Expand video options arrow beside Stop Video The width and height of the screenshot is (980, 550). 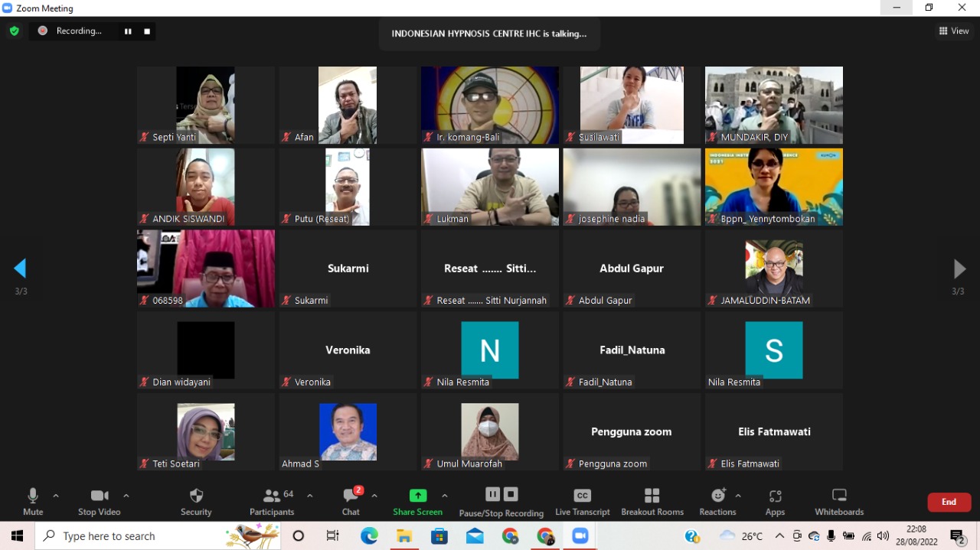tap(126, 496)
